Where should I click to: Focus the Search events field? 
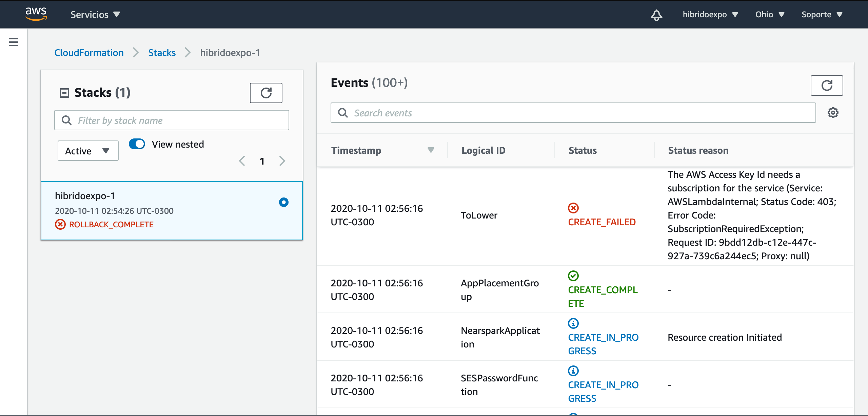[x=573, y=113]
